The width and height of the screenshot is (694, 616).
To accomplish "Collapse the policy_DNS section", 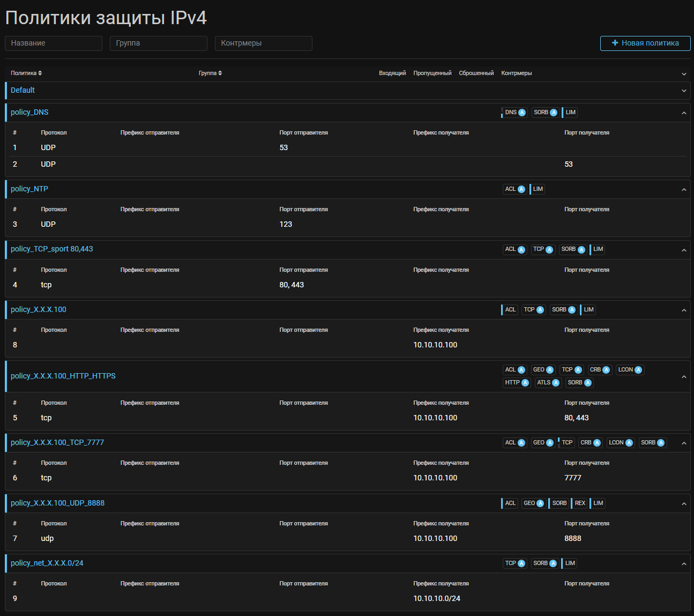I will pyautogui.click(x=684, y=113).
